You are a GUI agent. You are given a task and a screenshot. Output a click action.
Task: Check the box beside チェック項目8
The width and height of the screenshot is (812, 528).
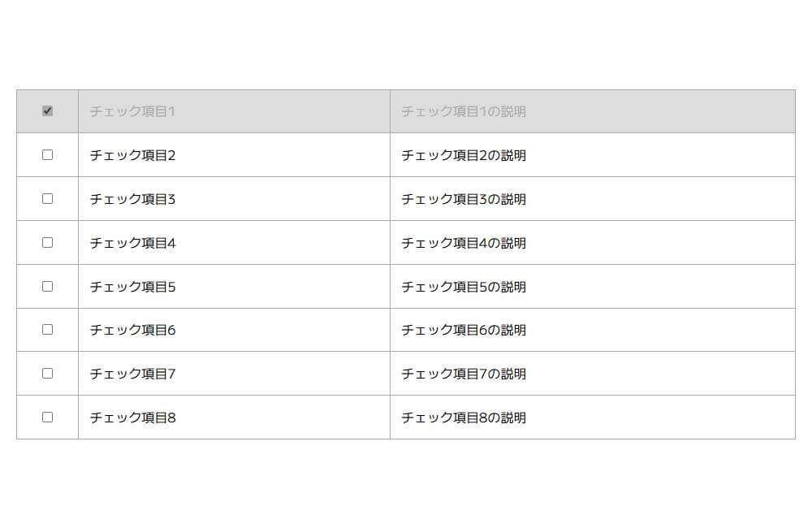[x=47, y=417]
